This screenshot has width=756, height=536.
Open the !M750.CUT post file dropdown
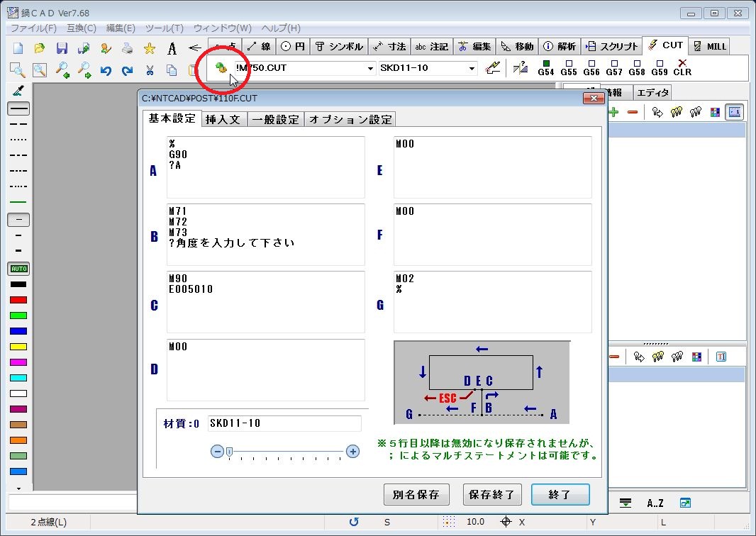[369, 69]
